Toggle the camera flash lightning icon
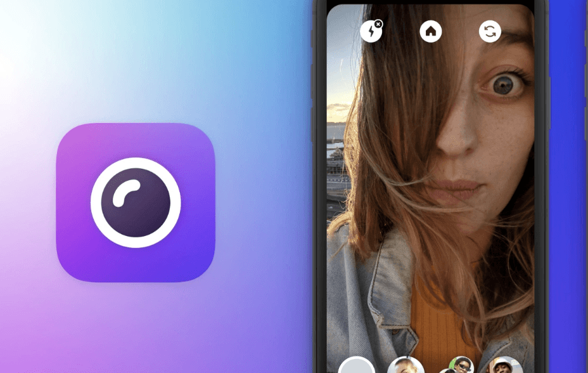The width and height of the screenshot is (588, 373). 371,32
